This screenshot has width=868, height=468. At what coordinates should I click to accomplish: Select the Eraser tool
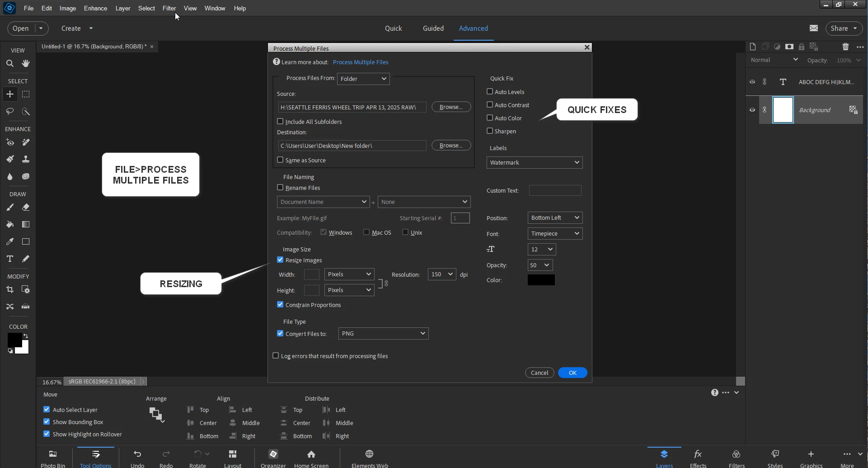point(26,207)
